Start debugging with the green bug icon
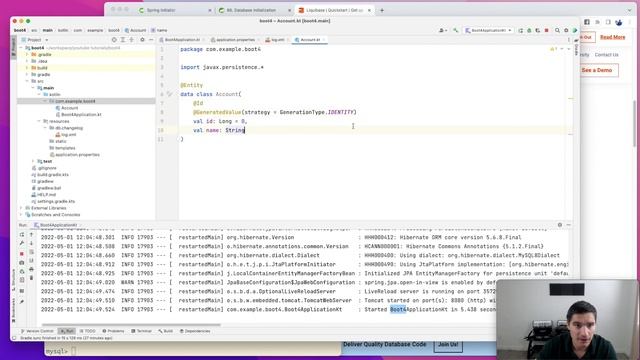This screenshot has width=640, height=360. [x=529, y=30]
